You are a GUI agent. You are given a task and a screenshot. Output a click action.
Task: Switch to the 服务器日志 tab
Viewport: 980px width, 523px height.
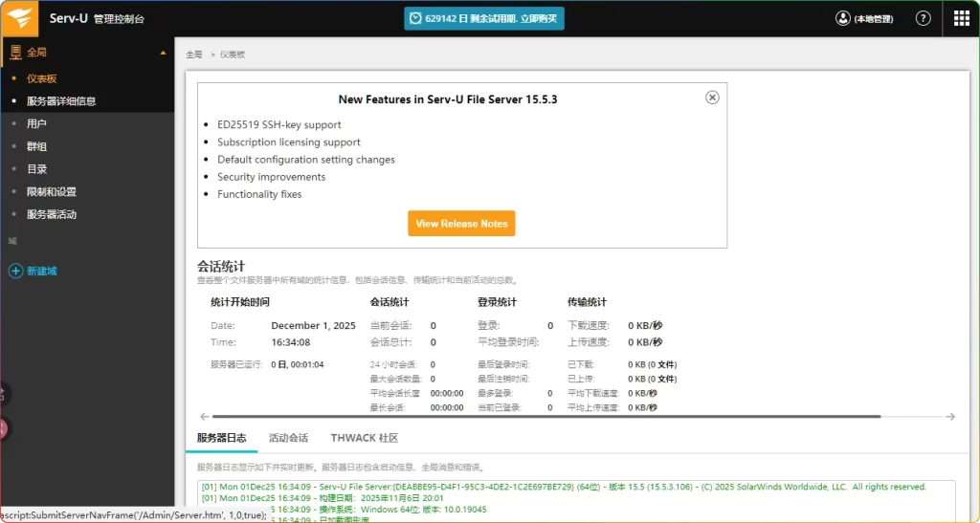[221, 438]
